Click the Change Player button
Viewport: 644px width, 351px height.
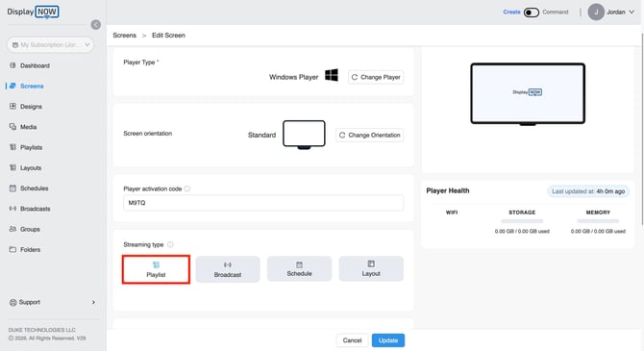tap(376, 77)
